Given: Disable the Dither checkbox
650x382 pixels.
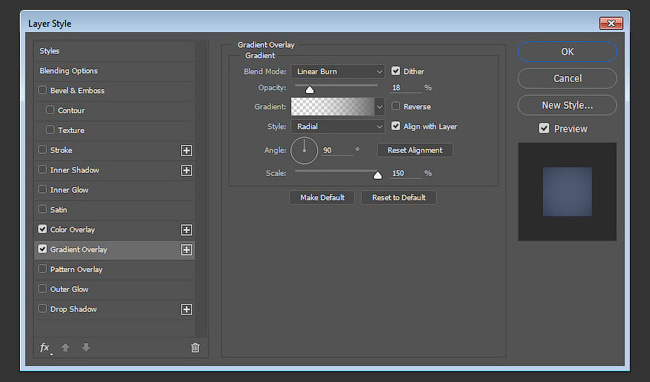Looking at the screenshot, I should (x=396, y=71).
